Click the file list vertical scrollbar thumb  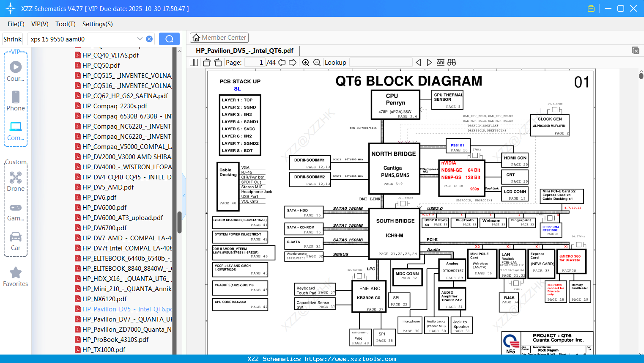pyautogui.click(x=179, y=222)
